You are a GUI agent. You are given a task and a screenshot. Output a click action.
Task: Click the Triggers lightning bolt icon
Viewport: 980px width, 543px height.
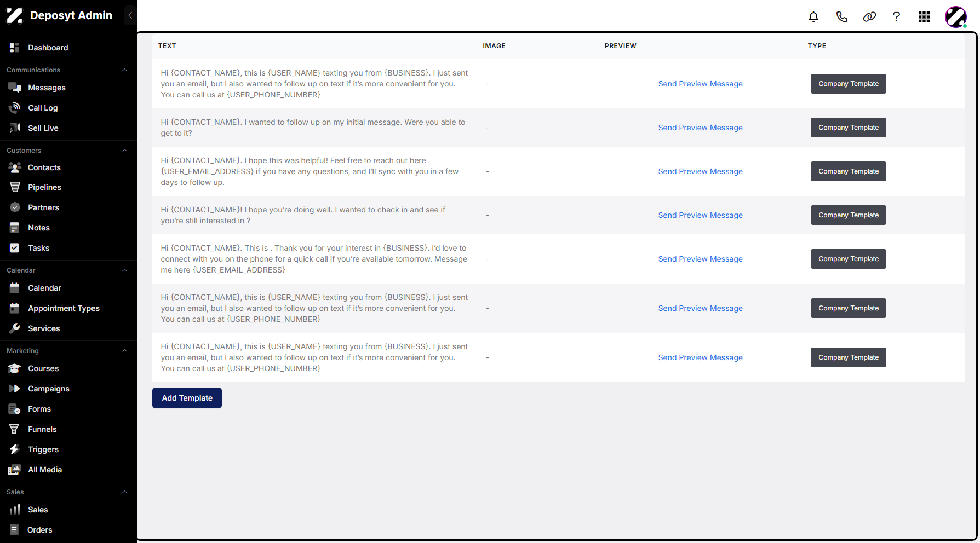pyautogui.click(x=15, y=449)
